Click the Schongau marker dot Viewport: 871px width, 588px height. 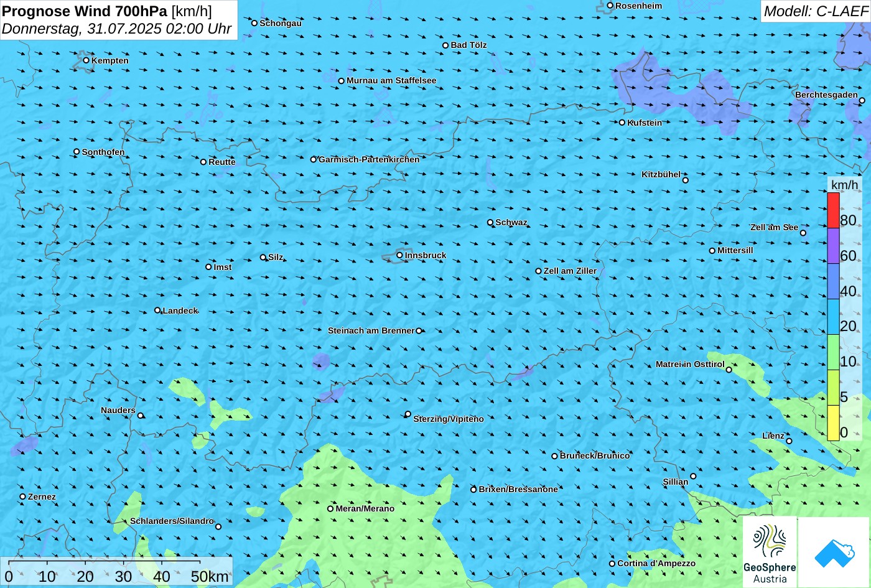pos(254,23)
